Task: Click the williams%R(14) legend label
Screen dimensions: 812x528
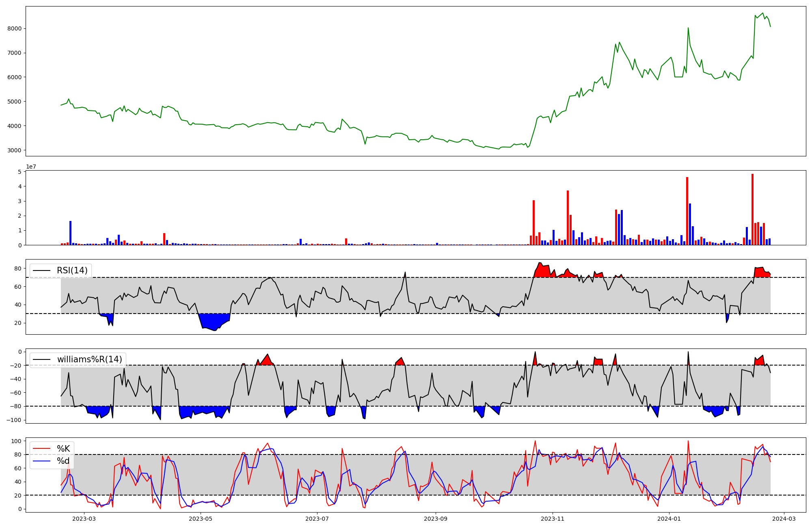Action: (89, 359)
